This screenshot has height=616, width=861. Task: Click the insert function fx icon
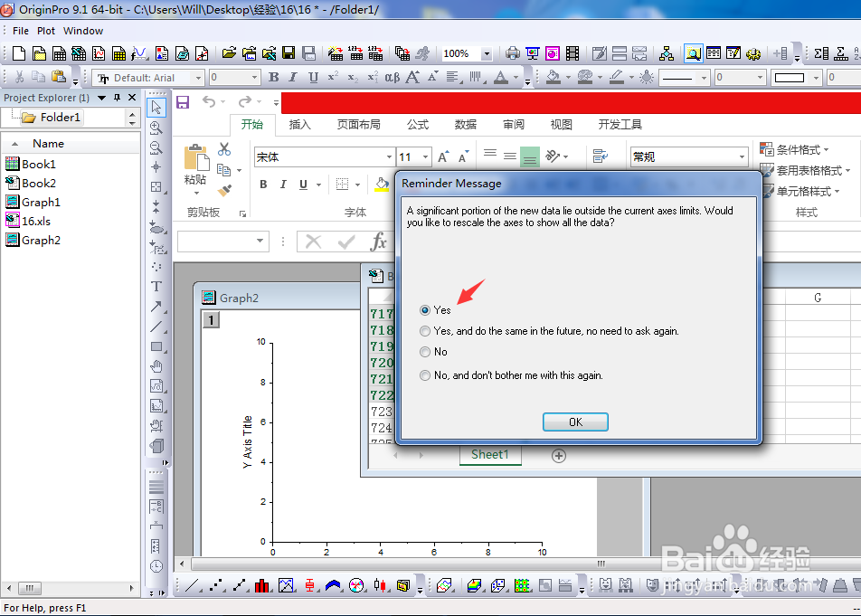(x=378, y=242)
